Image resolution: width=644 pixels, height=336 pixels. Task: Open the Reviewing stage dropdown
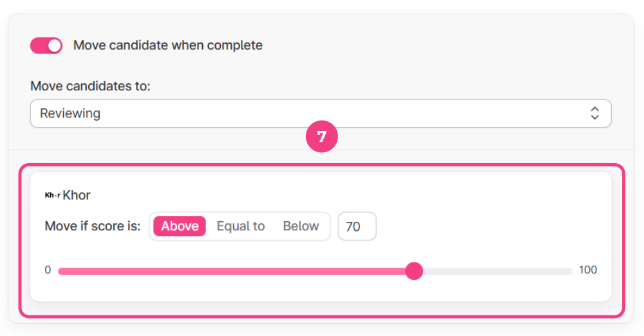pyautogui.click(x=320, y=114)
